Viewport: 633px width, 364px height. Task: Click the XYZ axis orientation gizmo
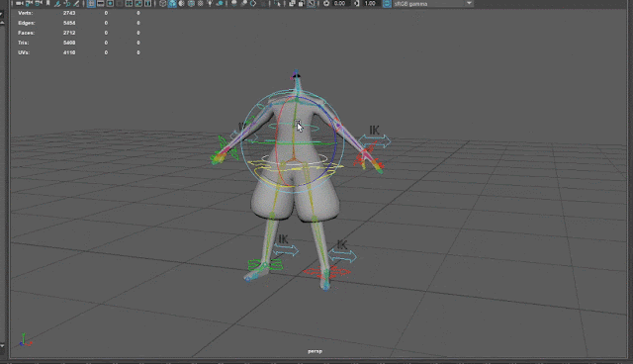pos(25,340)
